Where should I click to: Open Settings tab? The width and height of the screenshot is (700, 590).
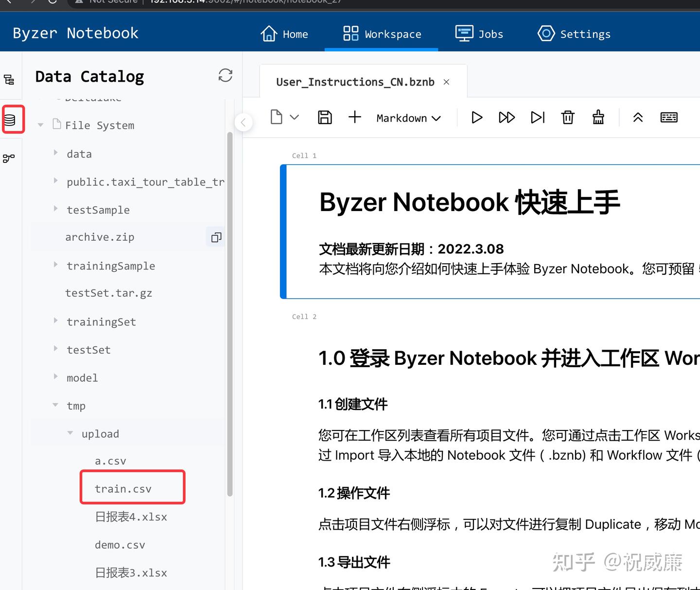pos(574,34)
